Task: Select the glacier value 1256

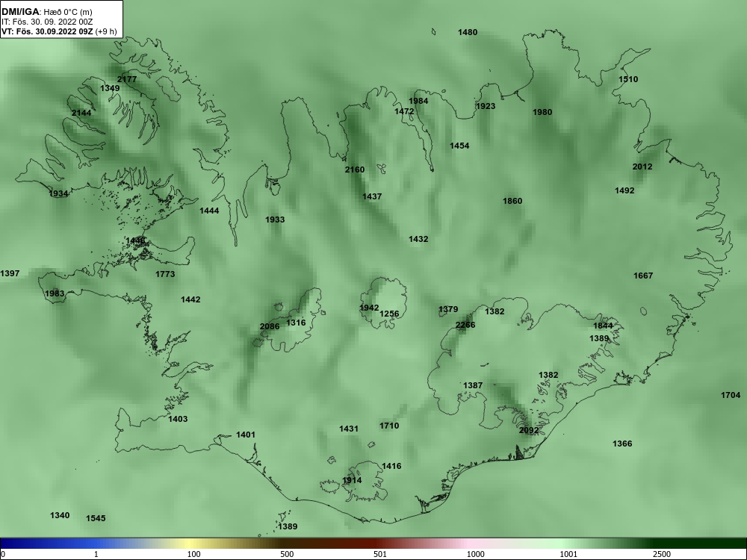Action: (x=389, y=314)
